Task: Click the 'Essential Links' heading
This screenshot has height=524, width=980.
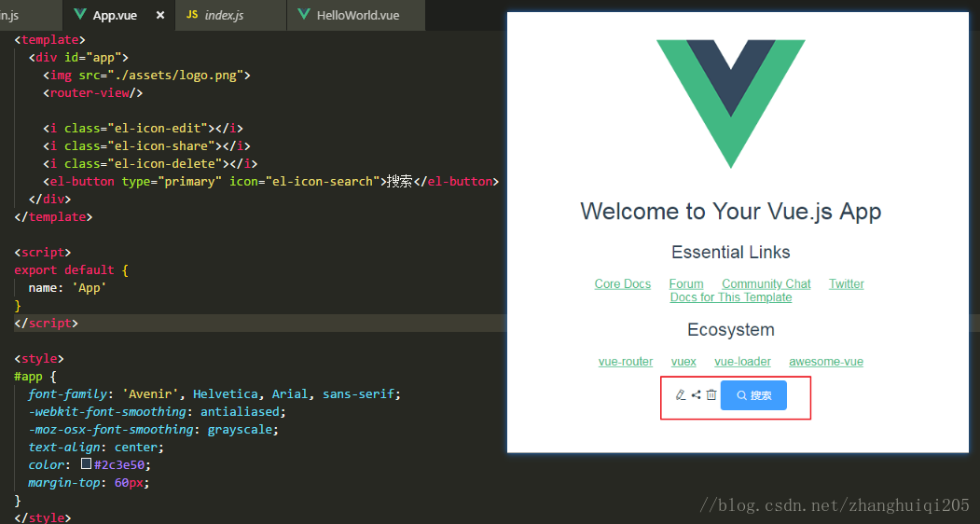Action: click(731, 252)
